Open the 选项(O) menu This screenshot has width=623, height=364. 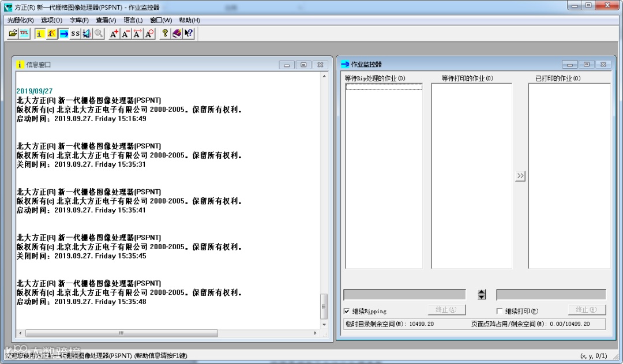coord(52,20)
